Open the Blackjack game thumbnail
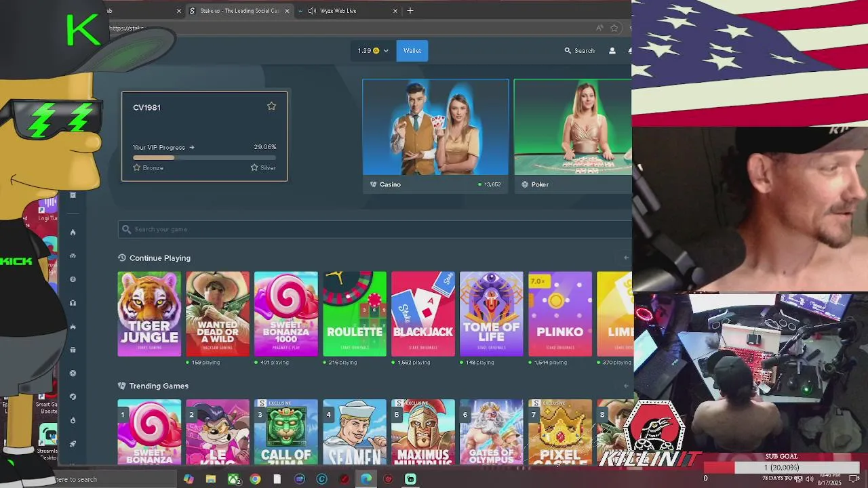 pos(423,314)
